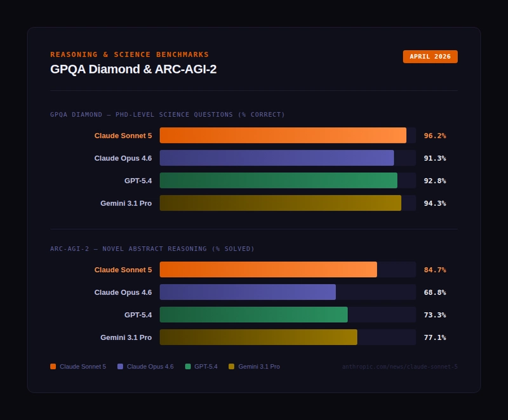Screen dimensions: 508x420
Task: Click the Claude Opus 4.6 ARC-AGI-2 bar
Action: [x=248, y=292]
